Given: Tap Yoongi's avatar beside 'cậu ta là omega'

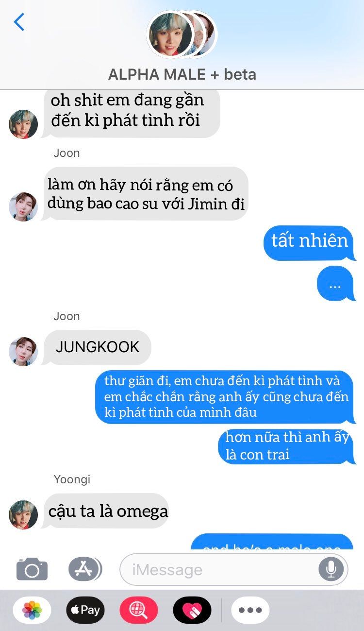Looking at the screenshot, I should pos(23,514).
